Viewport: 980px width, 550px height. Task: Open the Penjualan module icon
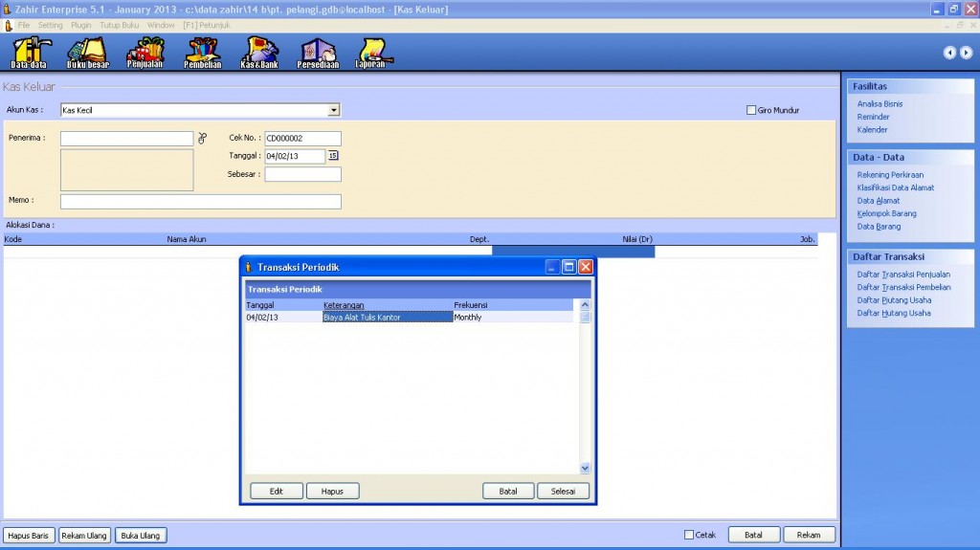pyautogui.click(x=145, y=53)
